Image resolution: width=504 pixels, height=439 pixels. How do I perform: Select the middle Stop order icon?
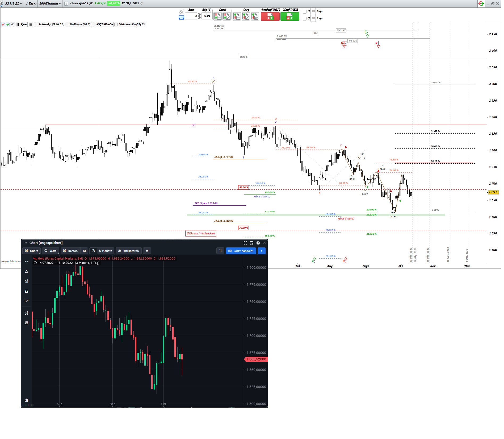click(x=246, y=16)
